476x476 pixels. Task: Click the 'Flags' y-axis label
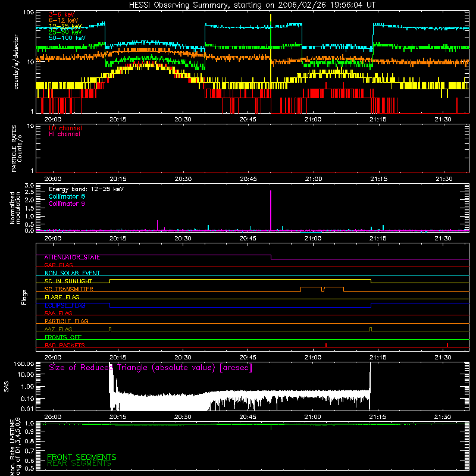click(24, 297)
